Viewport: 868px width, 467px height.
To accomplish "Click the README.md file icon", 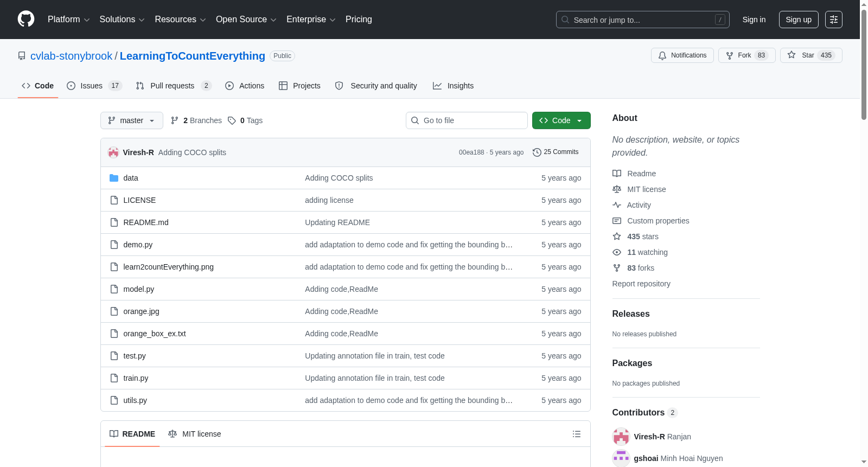I will [x=114, y=222].
